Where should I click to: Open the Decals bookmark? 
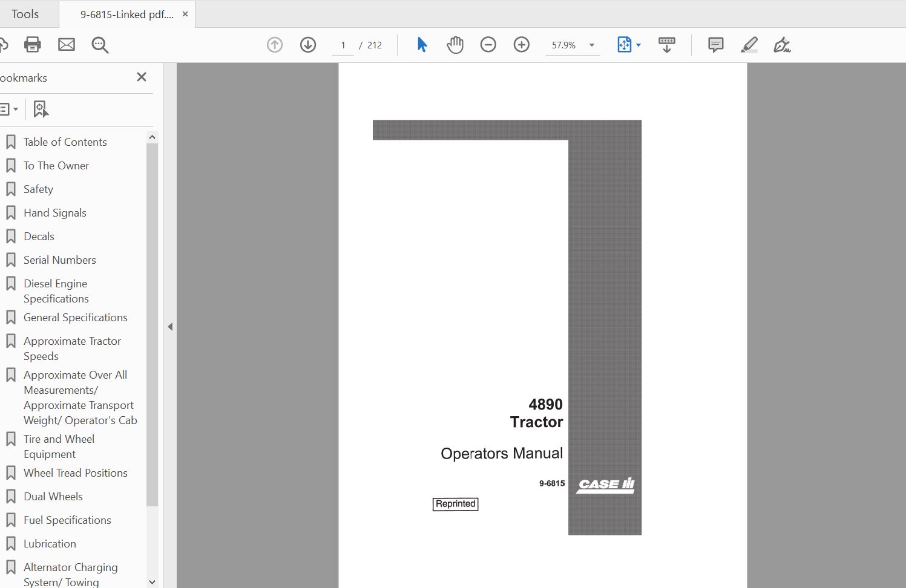pyautogui.click(x=39, y=237)
